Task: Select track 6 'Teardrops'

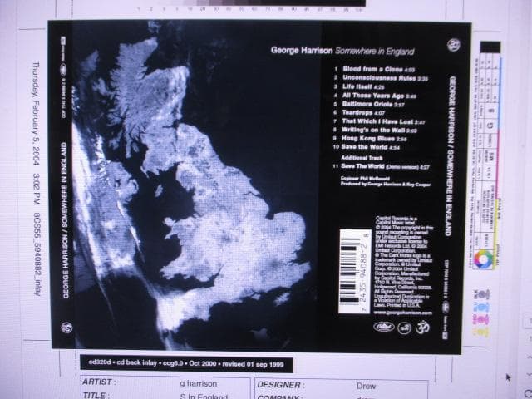Action: click(x=359, y=113)
